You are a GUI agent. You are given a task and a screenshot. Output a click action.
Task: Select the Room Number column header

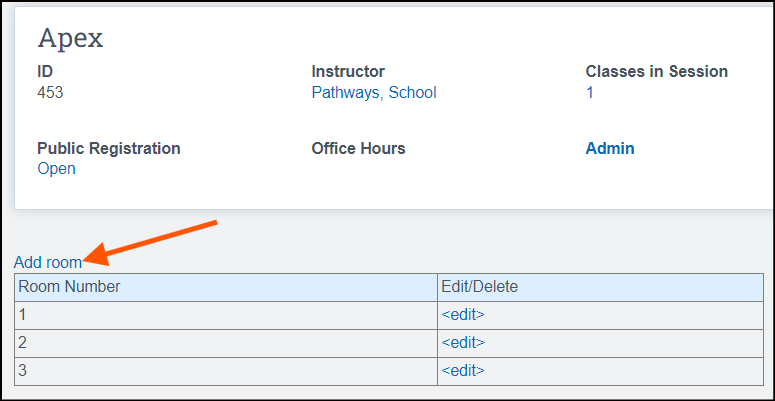[x=226, y=287]
